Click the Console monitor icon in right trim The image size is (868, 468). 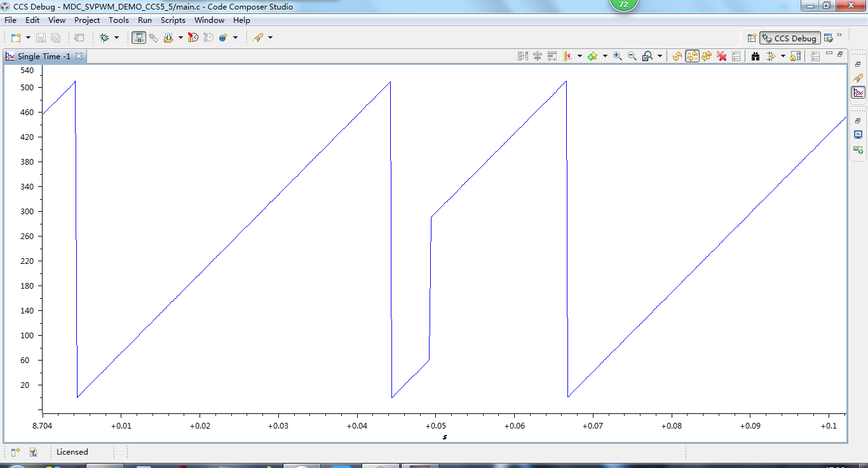click(x=858, y=135)
